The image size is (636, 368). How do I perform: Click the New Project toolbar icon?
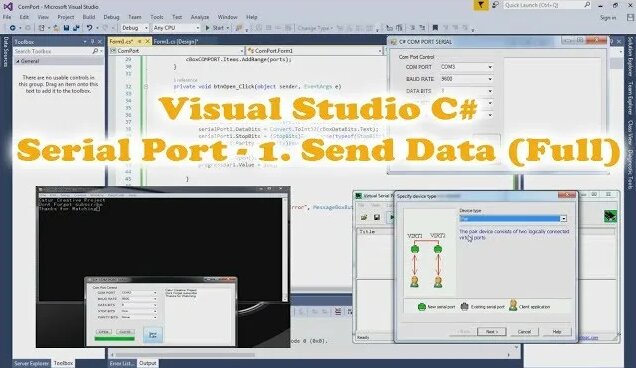point(41,28)
